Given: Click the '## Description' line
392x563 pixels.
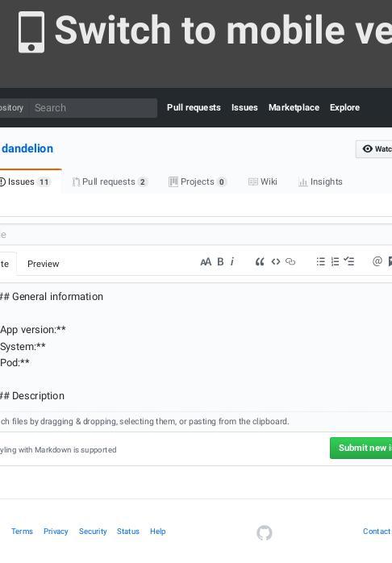Looking at the screenshot, I should click(x=32, y=396).
